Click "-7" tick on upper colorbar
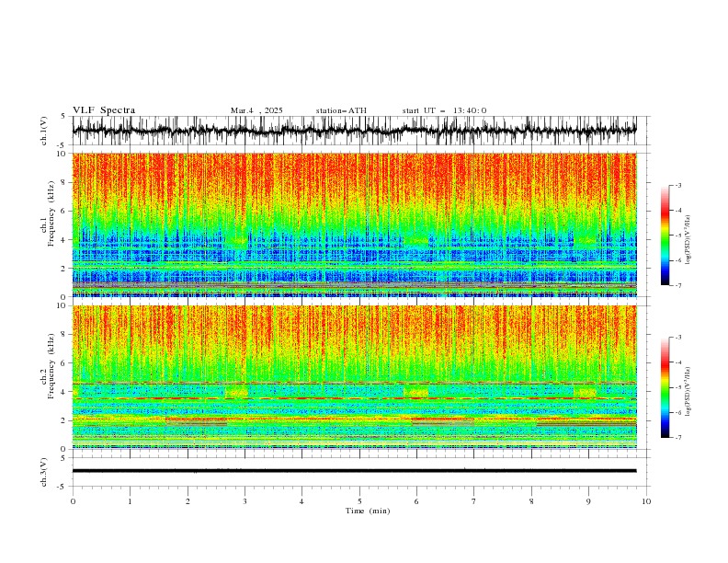 [x=678, y=285]
